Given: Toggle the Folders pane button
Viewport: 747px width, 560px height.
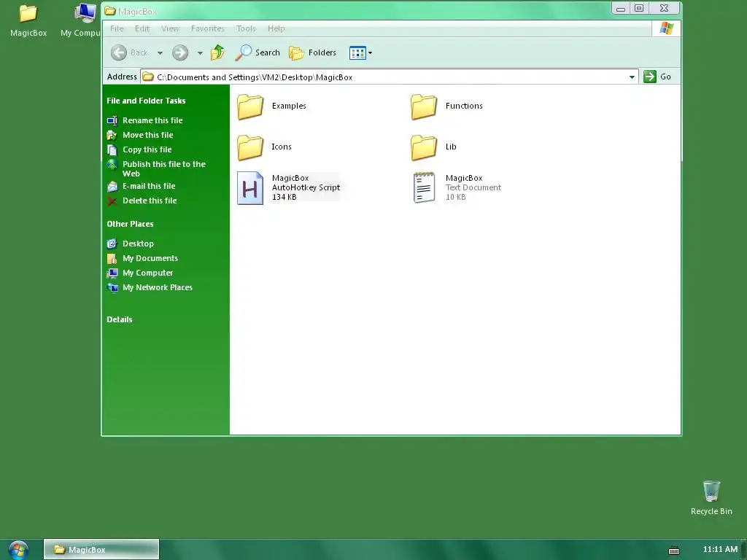Looking at the screenshot, I should pos(312,52).
